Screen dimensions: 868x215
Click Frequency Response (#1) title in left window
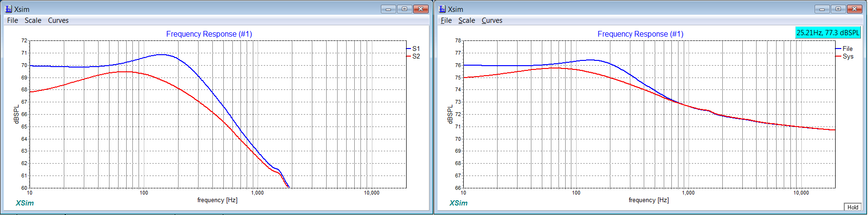point(209,34)
